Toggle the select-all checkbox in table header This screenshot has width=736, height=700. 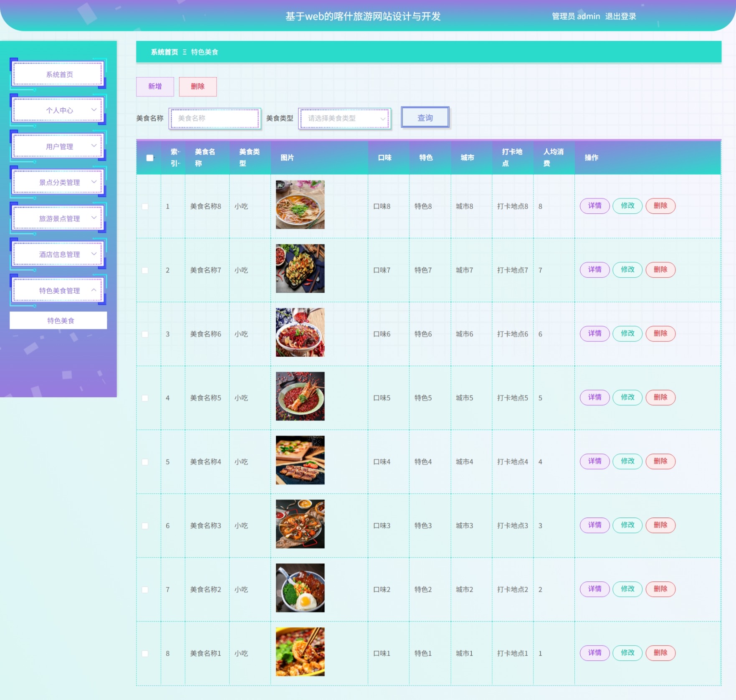149,158
